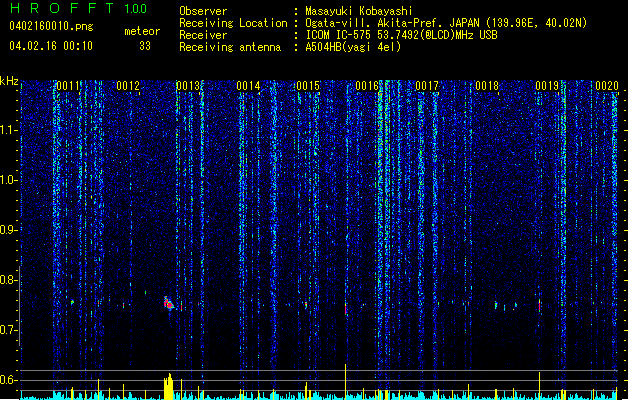Screen dimensions: 629x400
Task: Click the 0014 time marker
Action: pyautogui.click(x=248, y=86)
